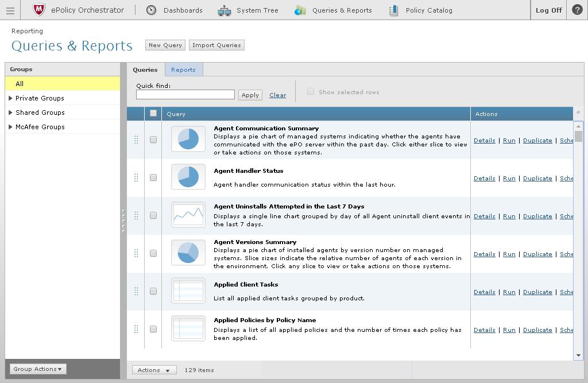Open Queries & Reports from the top menu
This screenshot has width=588, height=383.
coord(342,10)
